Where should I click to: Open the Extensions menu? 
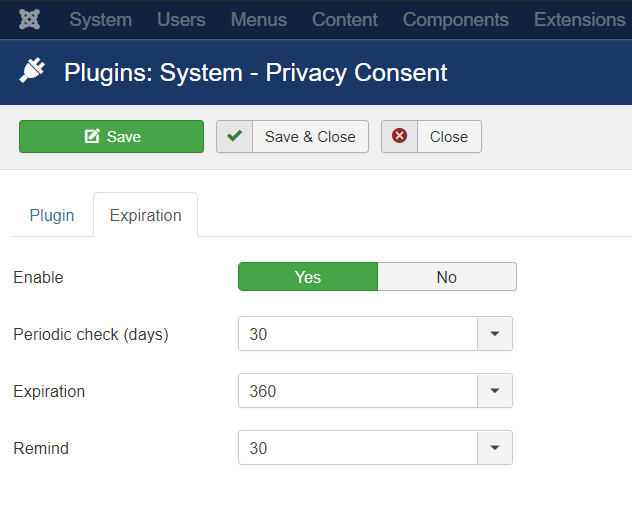click(580, 20)
